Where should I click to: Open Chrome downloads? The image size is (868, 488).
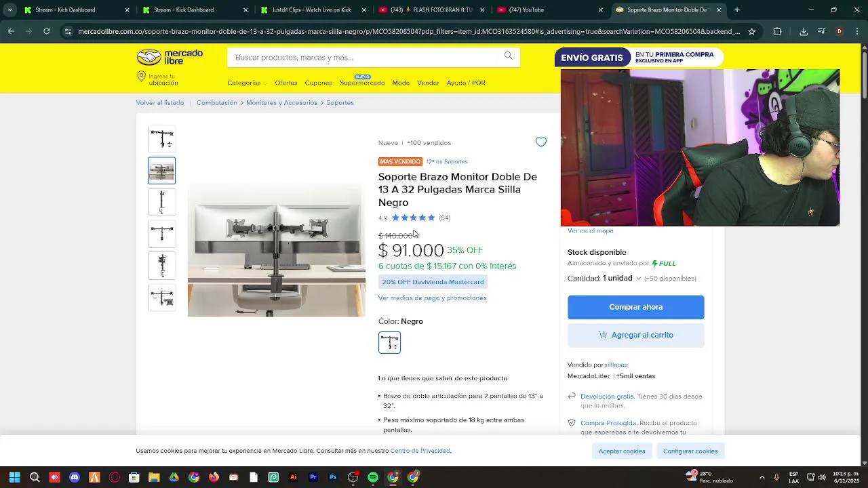pyautogui.click(x=804, y=31)
